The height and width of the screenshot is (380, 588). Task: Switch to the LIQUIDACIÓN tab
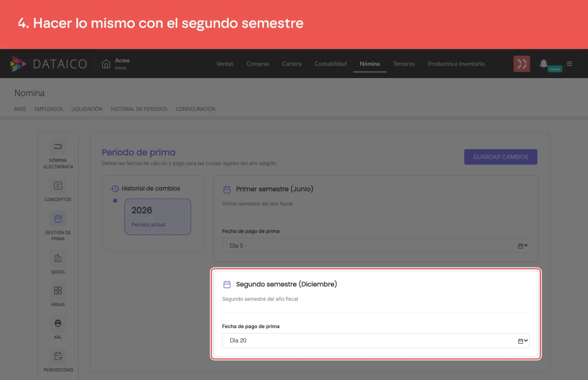coord(87,109)
